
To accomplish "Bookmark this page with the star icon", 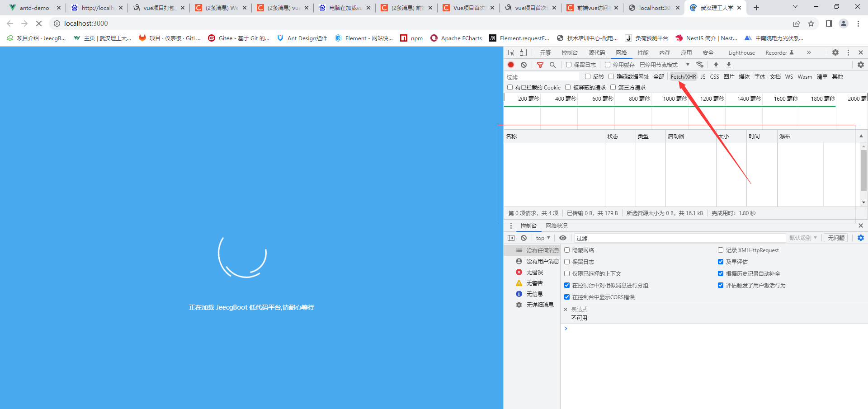I will coord(811,24).
